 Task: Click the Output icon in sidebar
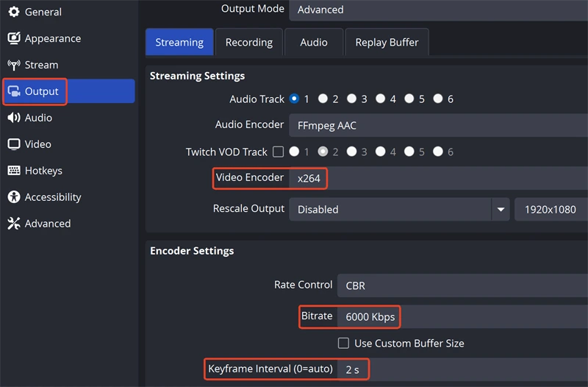[x=14, y=91]
